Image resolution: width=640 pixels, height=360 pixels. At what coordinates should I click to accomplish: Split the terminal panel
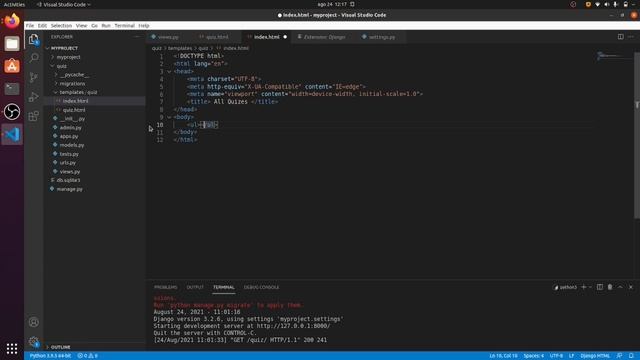tap(600, 287)
